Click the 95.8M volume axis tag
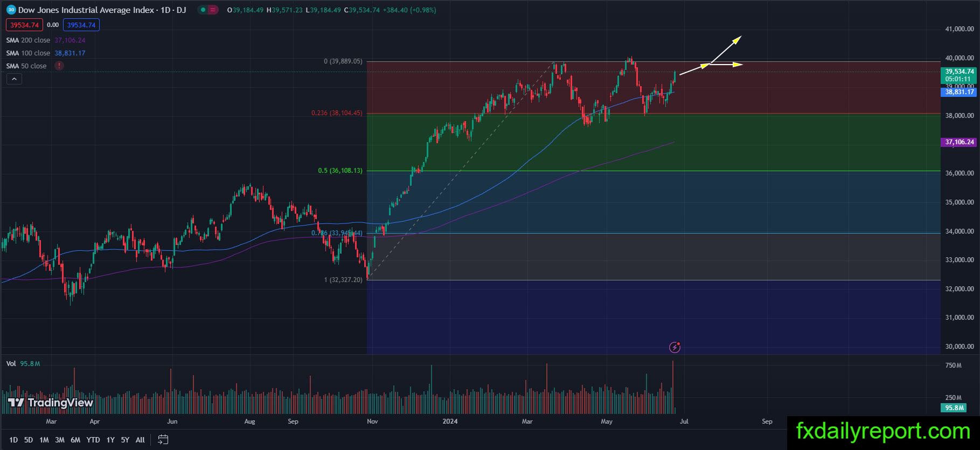This screenshot has height=450, width=980. click(954, 407)
